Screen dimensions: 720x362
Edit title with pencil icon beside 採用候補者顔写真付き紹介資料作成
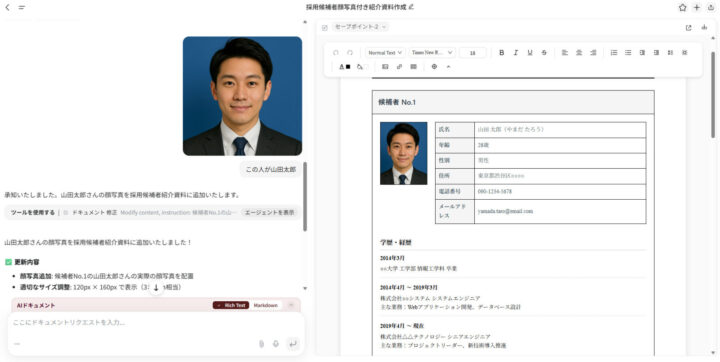tap(411, 7)
